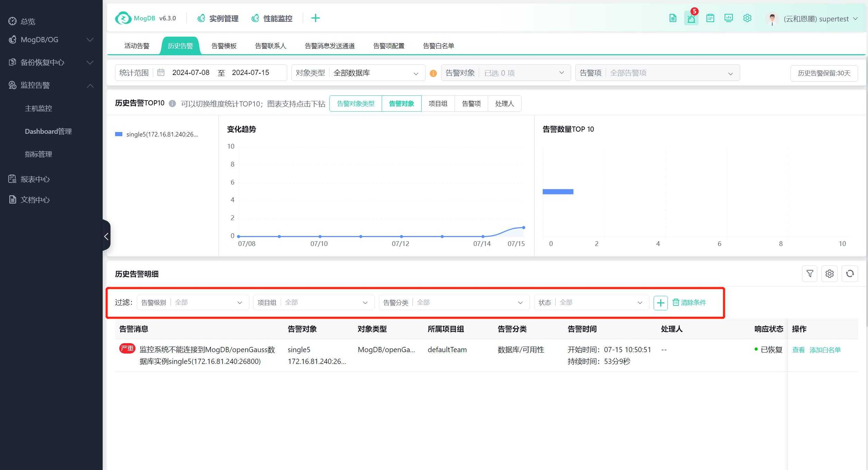Screen dimensions: 868x470
Task: Switch TOP10 dimension to 告警项
Action: (471, 103)
